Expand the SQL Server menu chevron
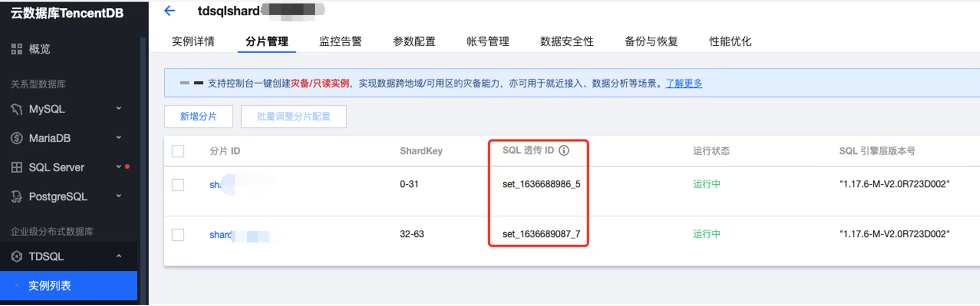Viewport: 980px width, 306px height. 119,167
